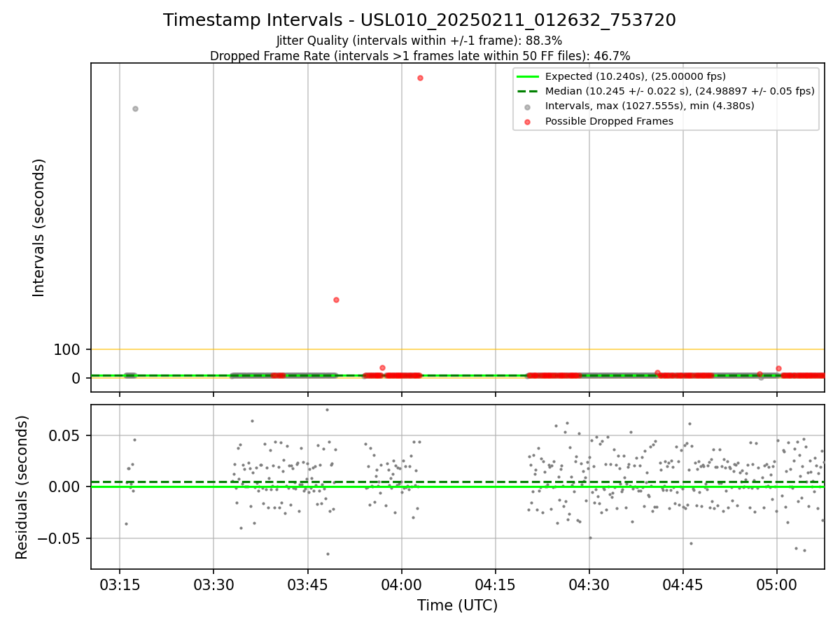
Task: Click the time tick label "03:15"
Action: [x=120, y=584]
